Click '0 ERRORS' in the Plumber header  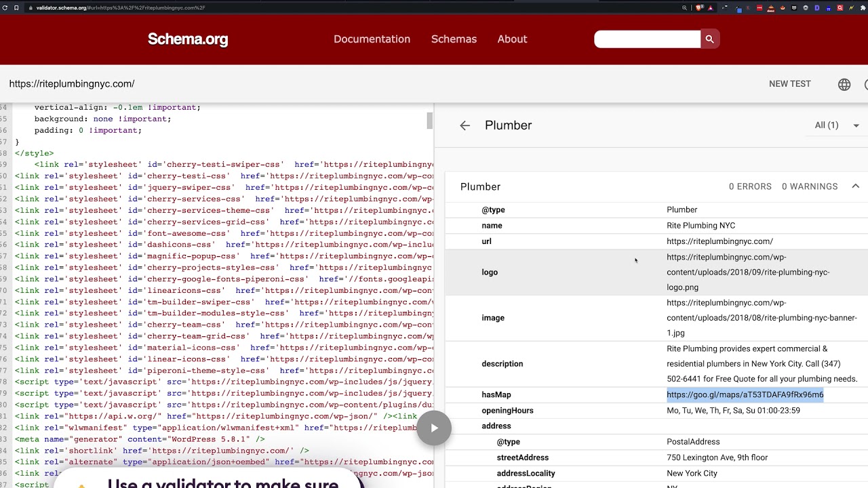(x=750, y=186)
